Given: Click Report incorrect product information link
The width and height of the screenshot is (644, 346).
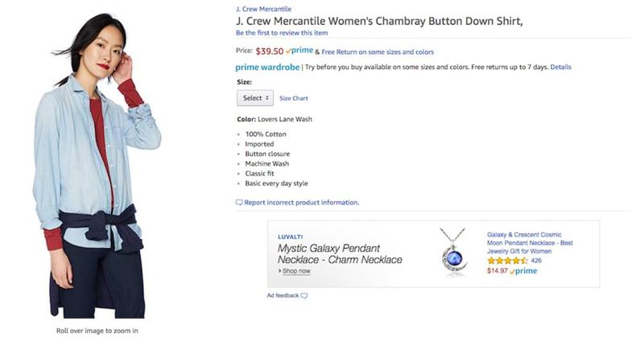Looking at the screenshot, I should (301, 203).
